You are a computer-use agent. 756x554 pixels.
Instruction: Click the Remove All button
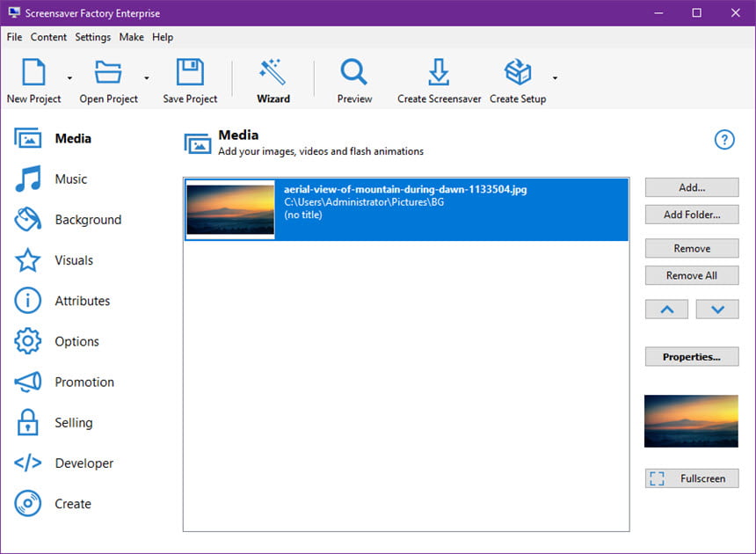click(692, 275)
